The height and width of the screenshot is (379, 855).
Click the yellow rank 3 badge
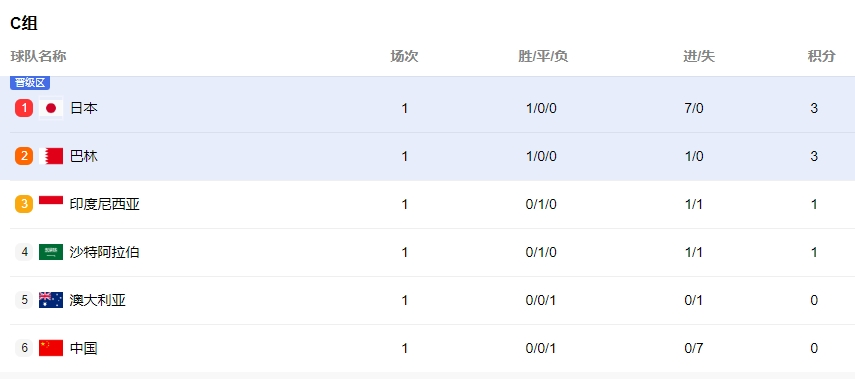coord(24,204)
